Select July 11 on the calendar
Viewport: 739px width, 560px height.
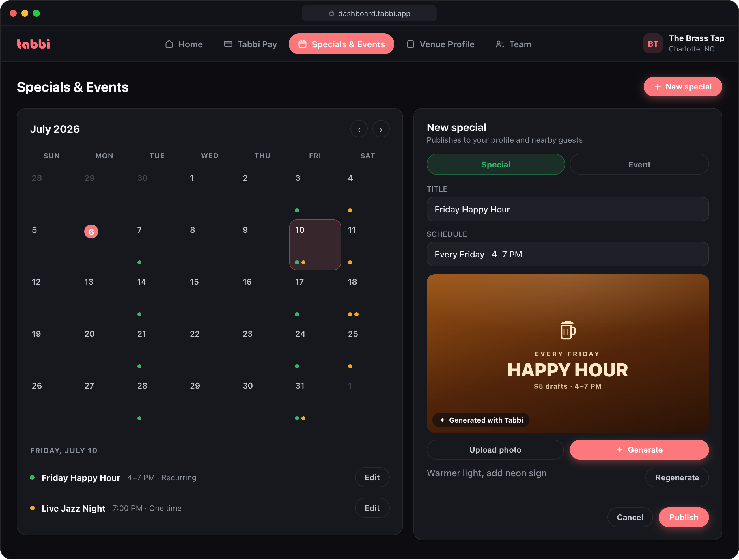(368, 245)
